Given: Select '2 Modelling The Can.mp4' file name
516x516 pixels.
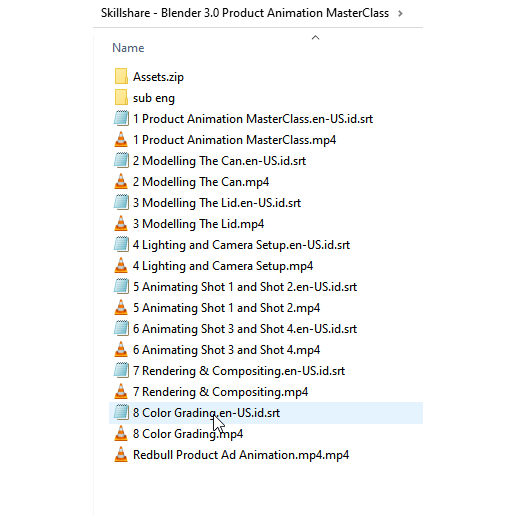Looking at the screenshot, I should [201, 182].
